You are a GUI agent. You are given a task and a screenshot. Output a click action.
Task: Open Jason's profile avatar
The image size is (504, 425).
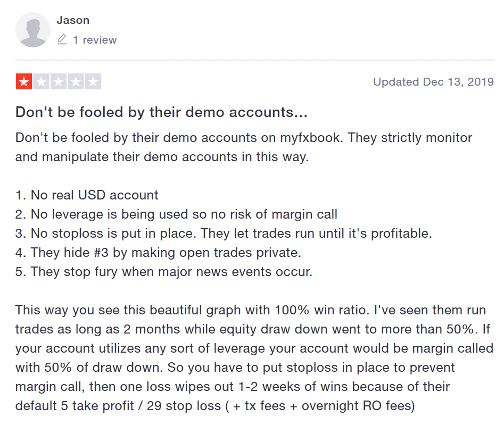coord(33,30)
